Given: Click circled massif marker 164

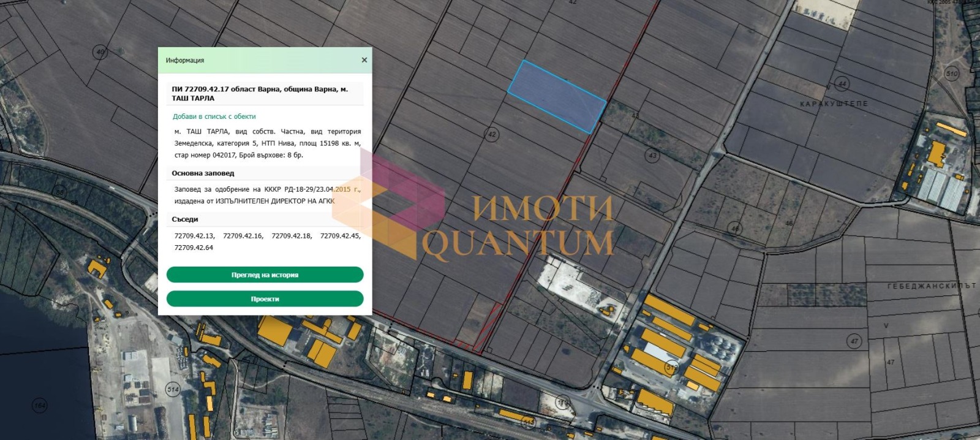Looking at the screenshot, I should (39, 405).
